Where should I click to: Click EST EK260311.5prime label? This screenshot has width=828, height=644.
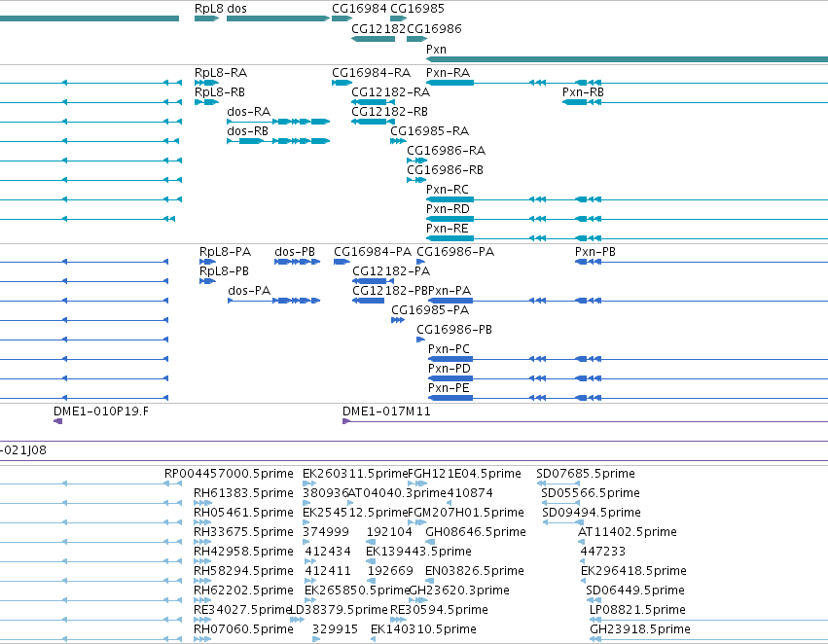(x=355, y=474)
